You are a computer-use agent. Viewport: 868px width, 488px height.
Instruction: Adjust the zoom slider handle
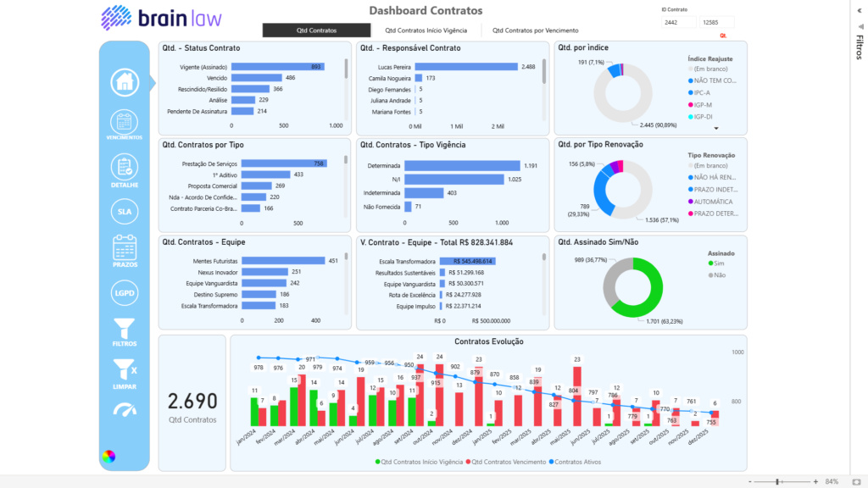tap(778, 482)
